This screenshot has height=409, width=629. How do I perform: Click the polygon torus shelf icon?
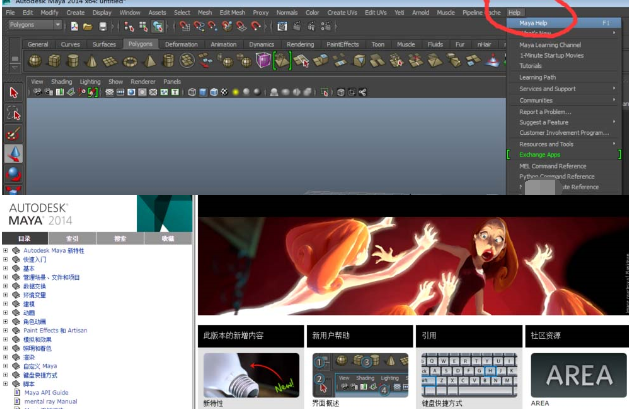coord(130,62)
